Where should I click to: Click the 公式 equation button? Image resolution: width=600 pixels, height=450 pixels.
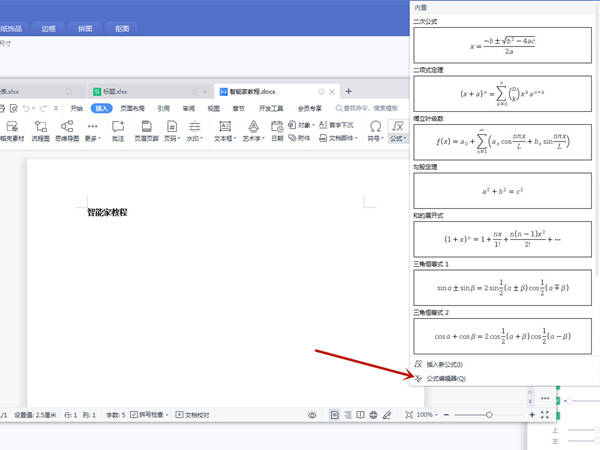point(398,131)
